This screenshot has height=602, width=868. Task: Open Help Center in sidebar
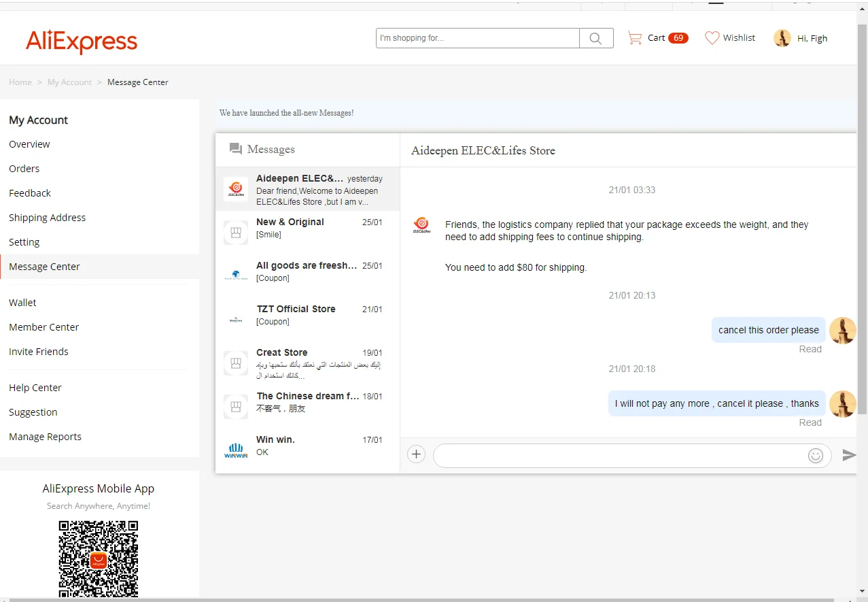click(35, 388)
